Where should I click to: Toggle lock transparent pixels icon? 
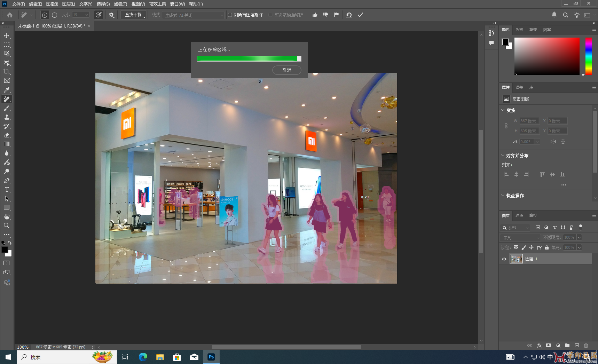(516, 247)
